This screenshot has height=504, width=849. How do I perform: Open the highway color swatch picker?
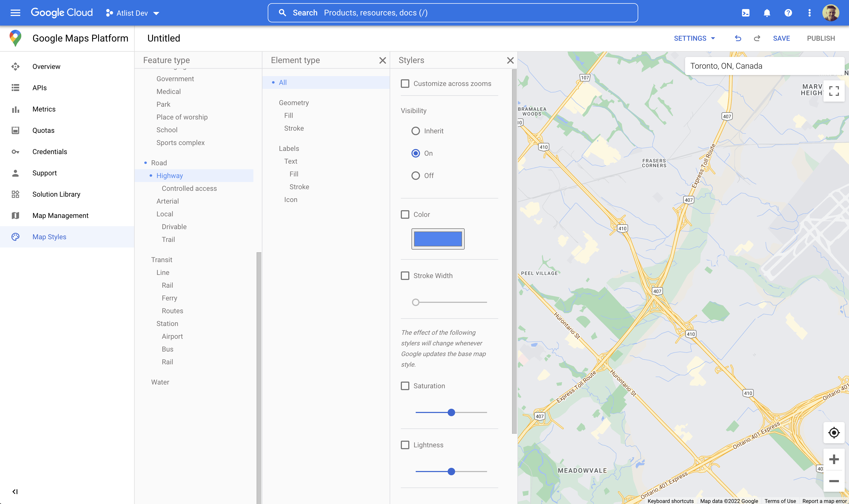click(438, 239)
